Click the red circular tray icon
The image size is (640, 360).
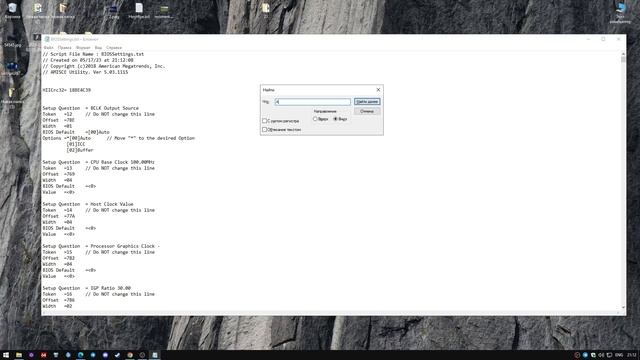click(x=577, y=355)
